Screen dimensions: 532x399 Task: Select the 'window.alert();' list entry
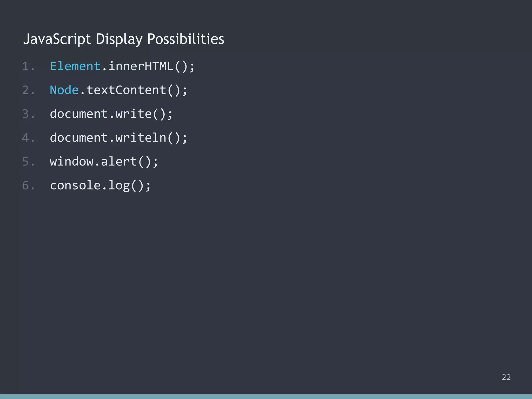(x=104, y=161)
